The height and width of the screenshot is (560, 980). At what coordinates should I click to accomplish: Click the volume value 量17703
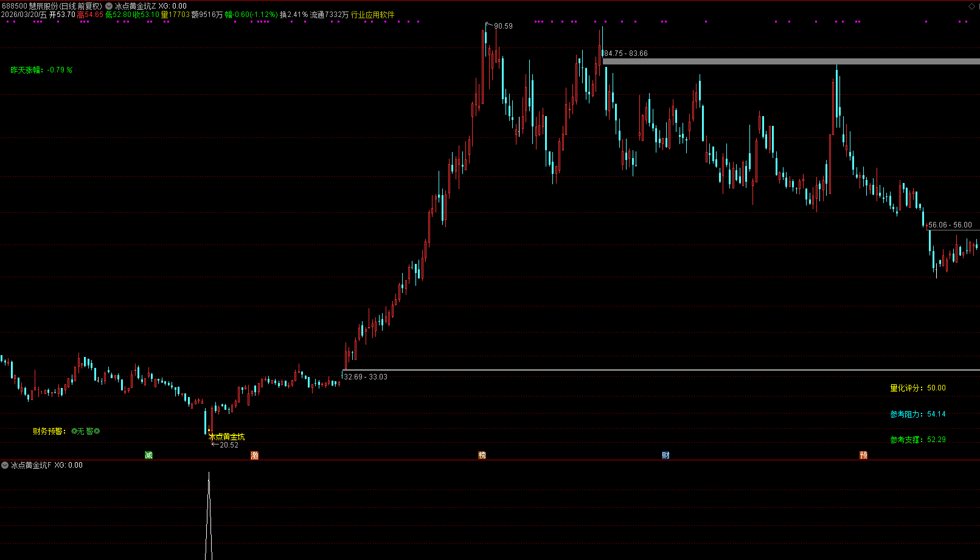pyautogui.click(x=175, y=15)
